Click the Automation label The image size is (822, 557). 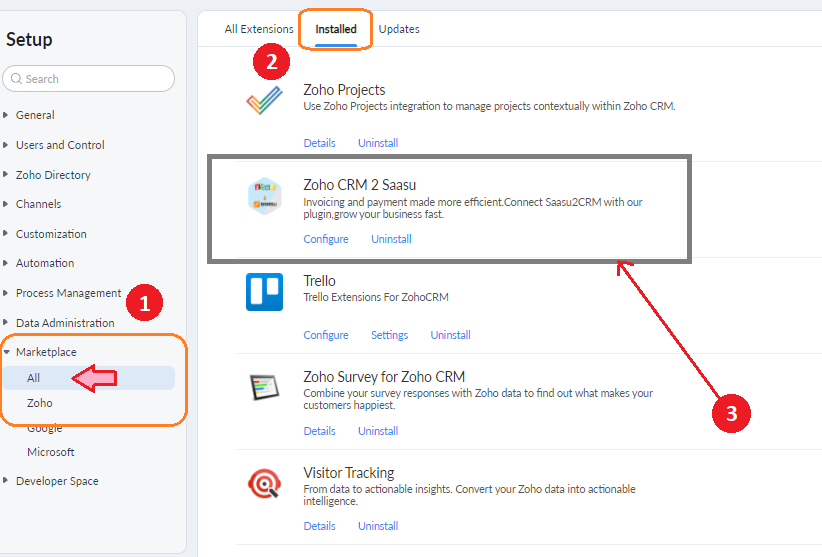click(x=45, y=263)
